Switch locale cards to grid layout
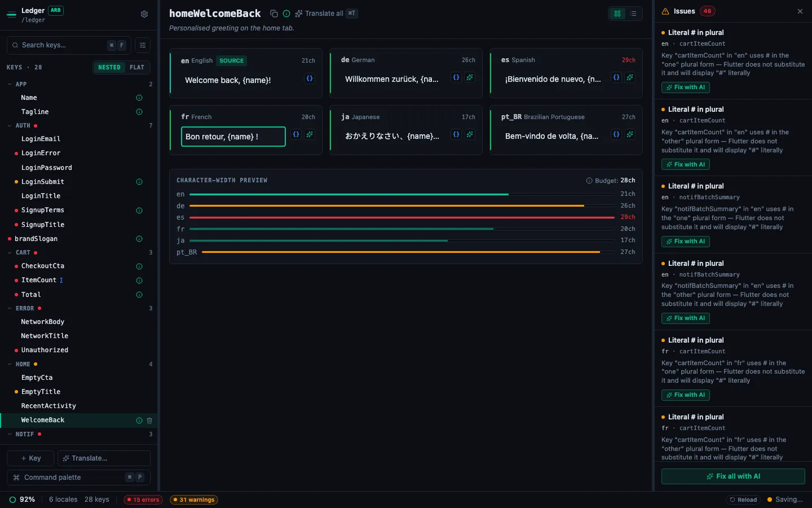 point(617,14)
